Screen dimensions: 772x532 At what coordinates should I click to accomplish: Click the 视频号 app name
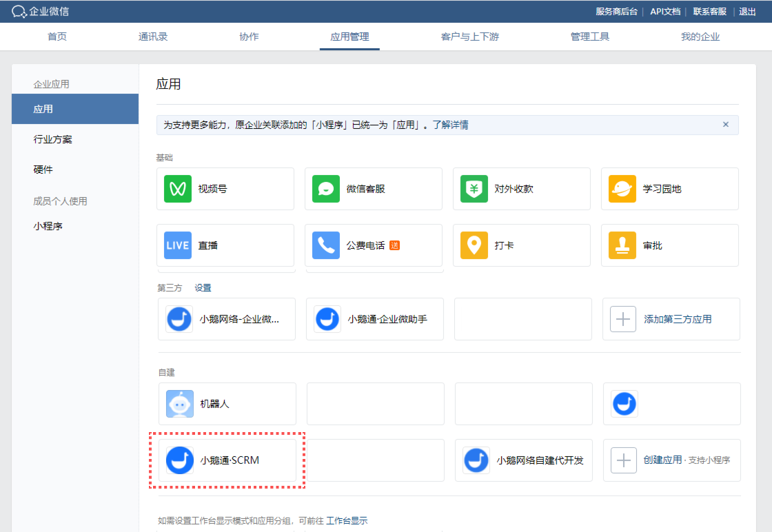click(213, 189)
